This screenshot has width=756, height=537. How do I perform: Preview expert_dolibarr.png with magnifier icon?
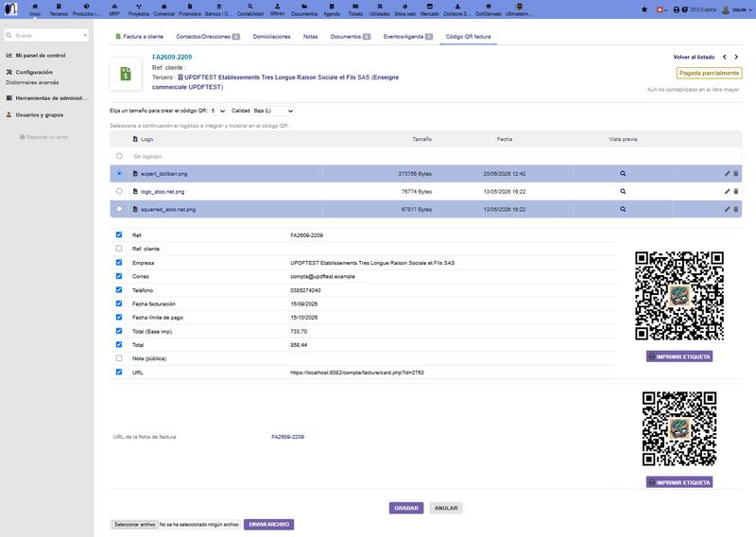click(623, 174)
